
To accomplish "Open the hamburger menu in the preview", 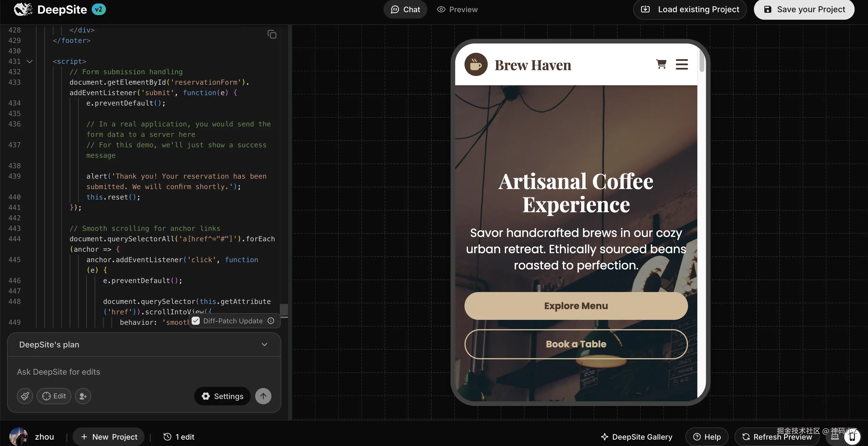I will 682,64.
